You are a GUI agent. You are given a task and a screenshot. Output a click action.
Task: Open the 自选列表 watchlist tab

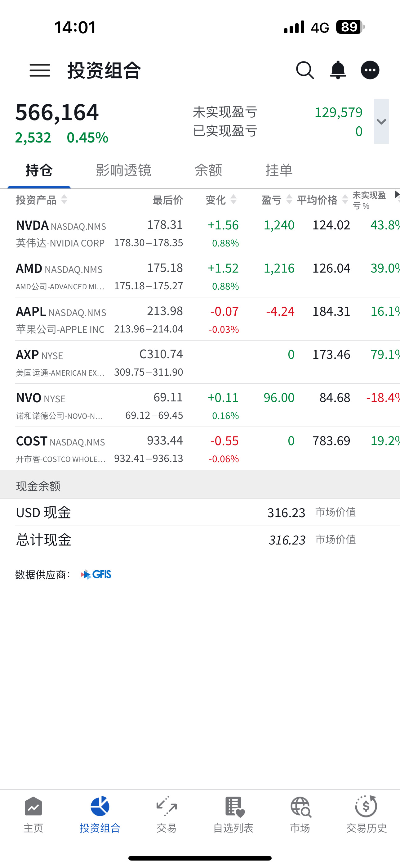click(233, 814)
